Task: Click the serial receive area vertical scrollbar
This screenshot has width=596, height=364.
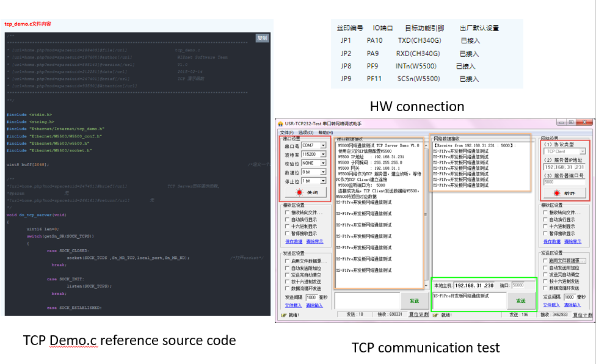Action: click(426, 215)
